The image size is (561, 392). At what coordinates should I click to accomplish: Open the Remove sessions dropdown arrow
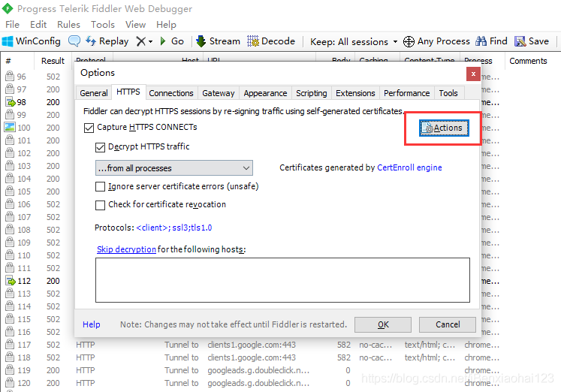[x=151, y=41]
